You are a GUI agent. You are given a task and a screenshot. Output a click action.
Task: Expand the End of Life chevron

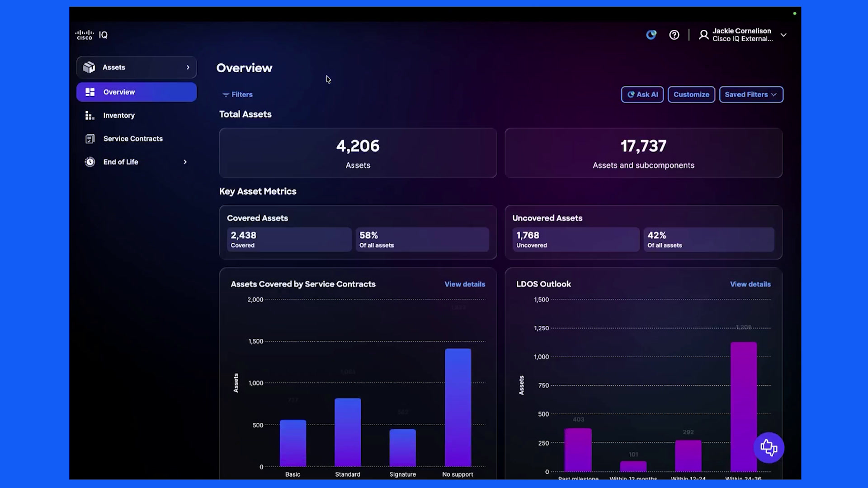tap(185, 162)
